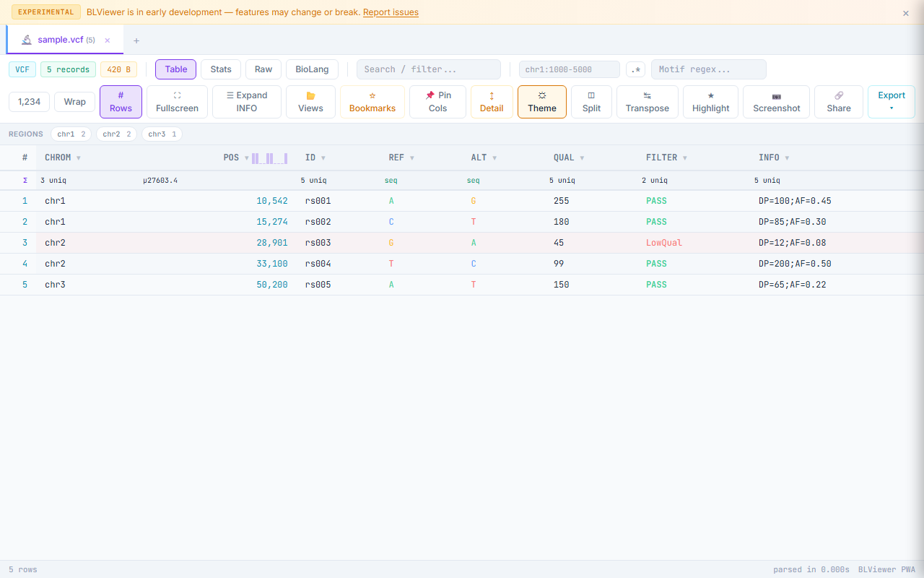The height and width of the screenshot is (578, 924).
Task: Open the Export dropdown
Action: (891, 101)
